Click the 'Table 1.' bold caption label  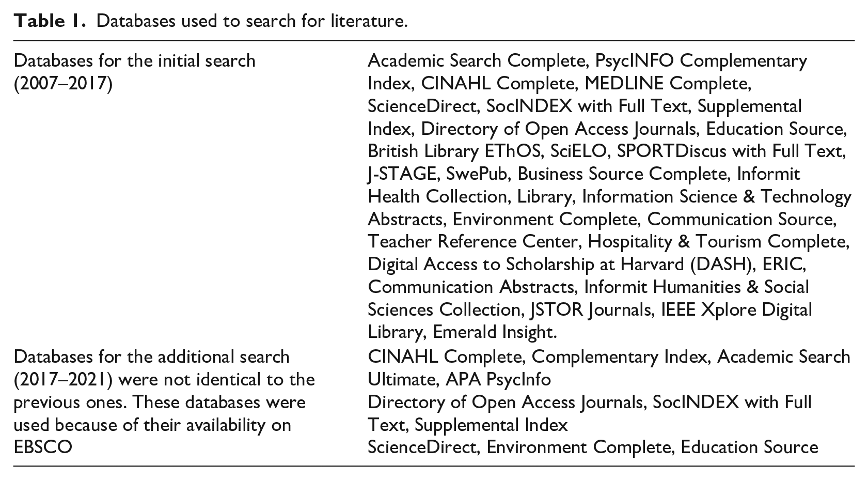click(x=49, y=21)
